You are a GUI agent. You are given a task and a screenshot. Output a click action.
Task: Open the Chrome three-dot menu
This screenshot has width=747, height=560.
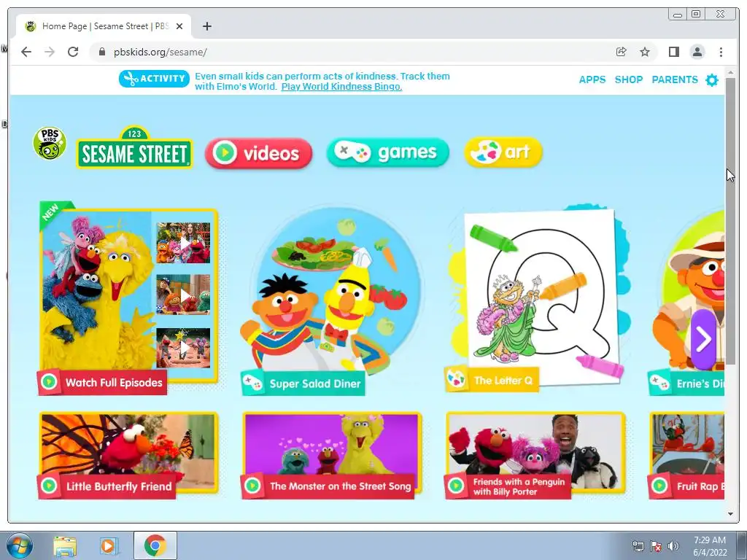point(721,52)
